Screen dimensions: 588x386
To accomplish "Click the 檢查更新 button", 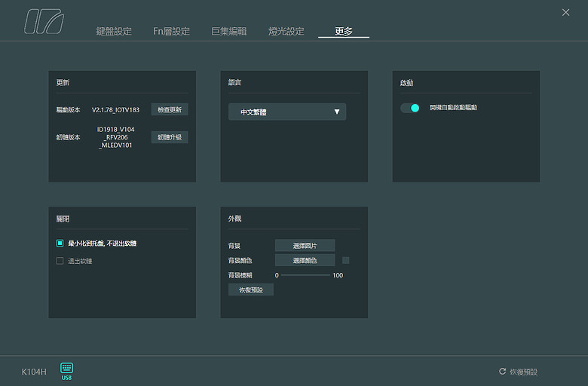I will 170,109.
